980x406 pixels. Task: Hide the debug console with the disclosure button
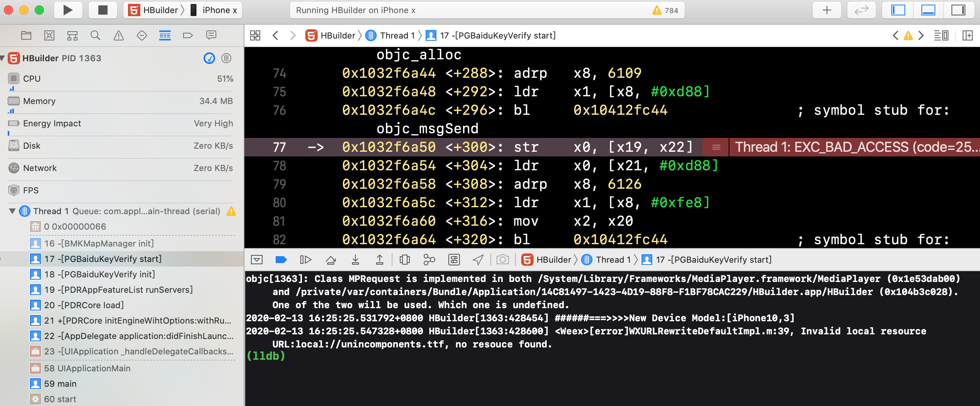click(257, 260)
